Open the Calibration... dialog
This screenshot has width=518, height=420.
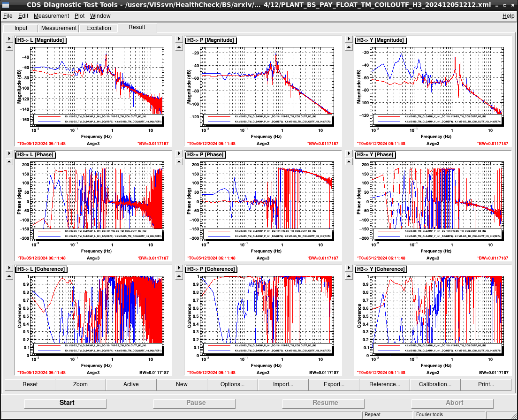click(x=435, y=384)
